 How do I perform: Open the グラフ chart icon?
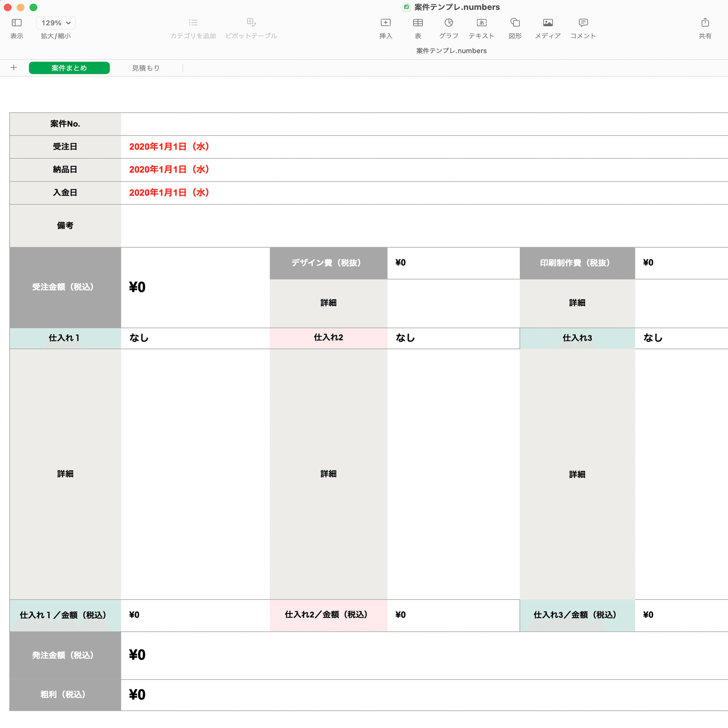point(448,23)
